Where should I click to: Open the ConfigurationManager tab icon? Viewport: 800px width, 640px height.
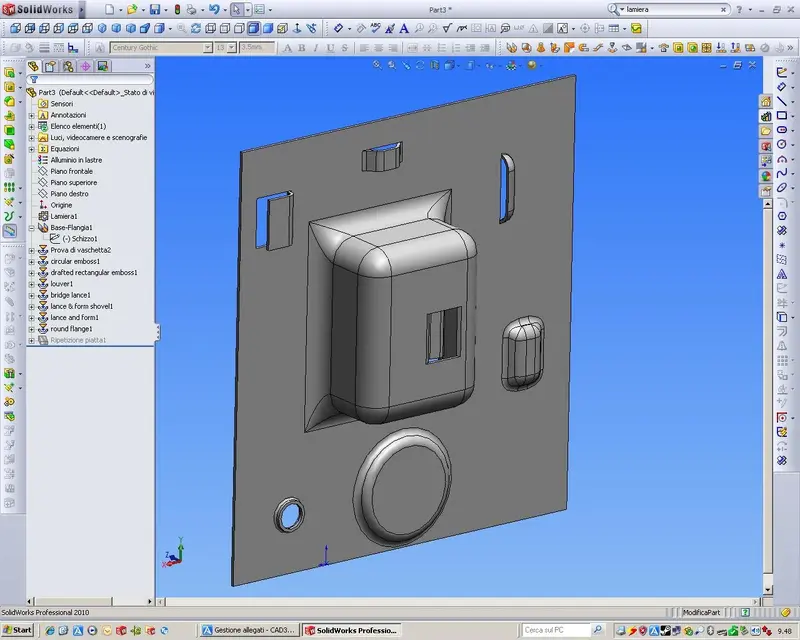pos(68,66)
